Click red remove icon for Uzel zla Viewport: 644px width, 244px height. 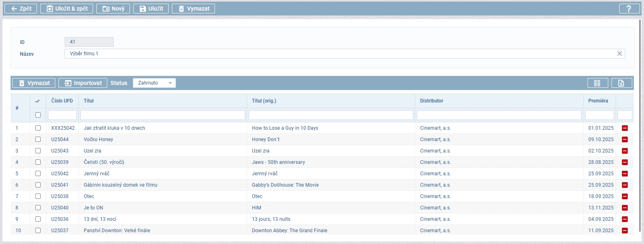(625, 151)
